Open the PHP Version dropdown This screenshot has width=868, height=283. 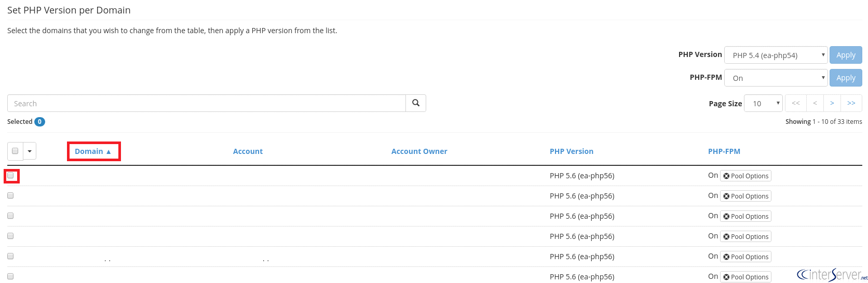776,55
